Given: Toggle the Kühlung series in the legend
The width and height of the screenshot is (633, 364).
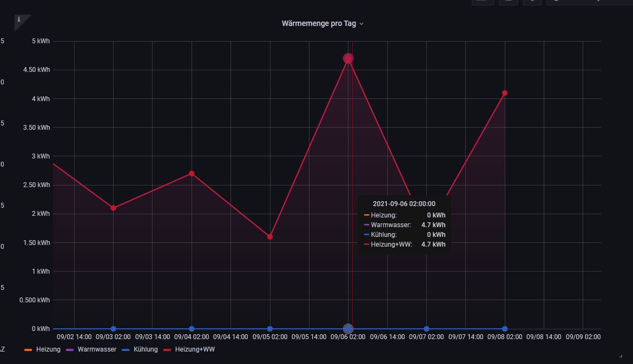Looking at the screenshot, I should tap(146, 349).
